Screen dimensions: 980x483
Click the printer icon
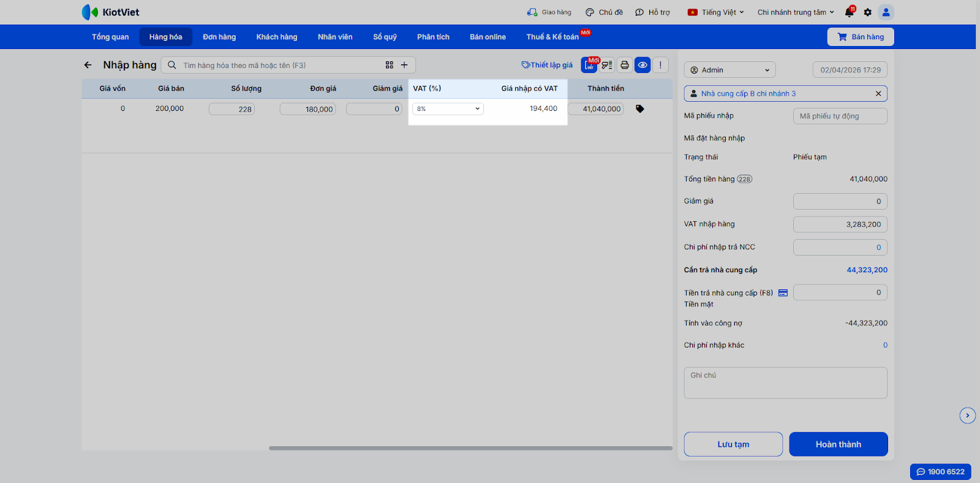[625, 65]
